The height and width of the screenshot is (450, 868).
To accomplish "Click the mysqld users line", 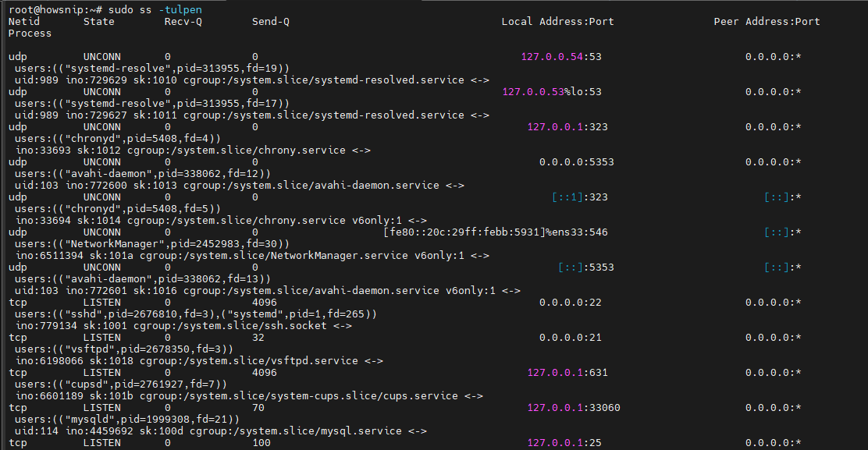I will pyautogui.click(x=126, y=420).
